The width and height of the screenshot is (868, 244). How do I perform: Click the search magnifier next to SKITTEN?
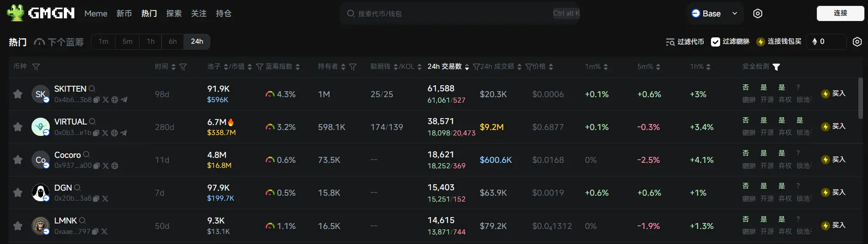(x=92, y=88)
